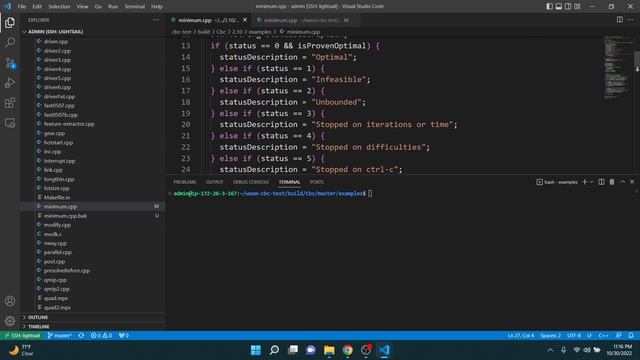Open driver.cpp in the explorer
The image size is (640, 360).
coord(56,42)
